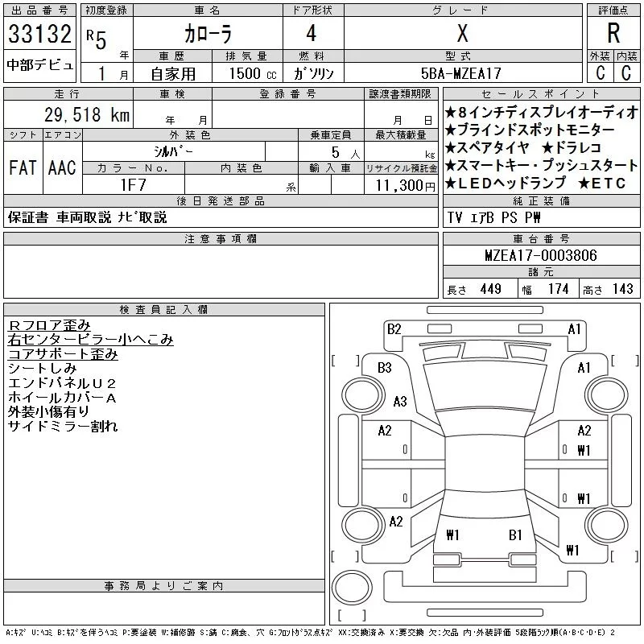The height and width of the screenshot is (644, 644).
Task: Select the Rフロア歪み inspector note
Action: 49,325
